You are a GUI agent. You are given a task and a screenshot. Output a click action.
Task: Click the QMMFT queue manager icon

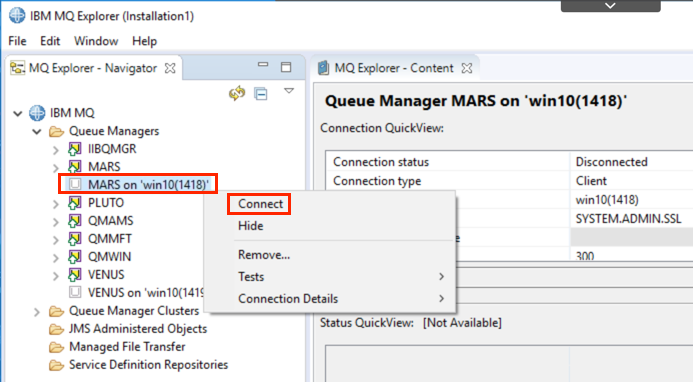coord(75,239)
